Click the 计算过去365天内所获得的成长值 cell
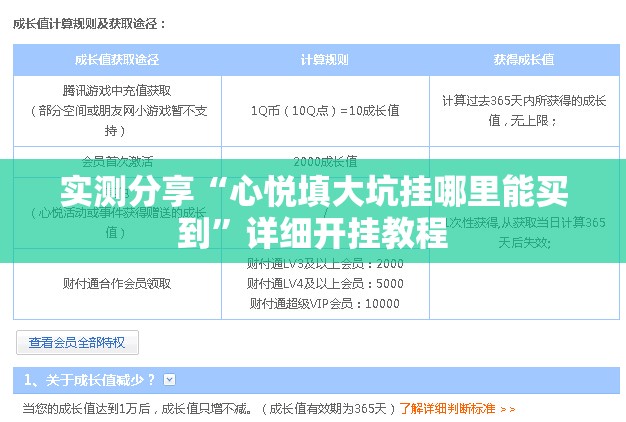This screenshot has height=422, width=626. (524, 111)
